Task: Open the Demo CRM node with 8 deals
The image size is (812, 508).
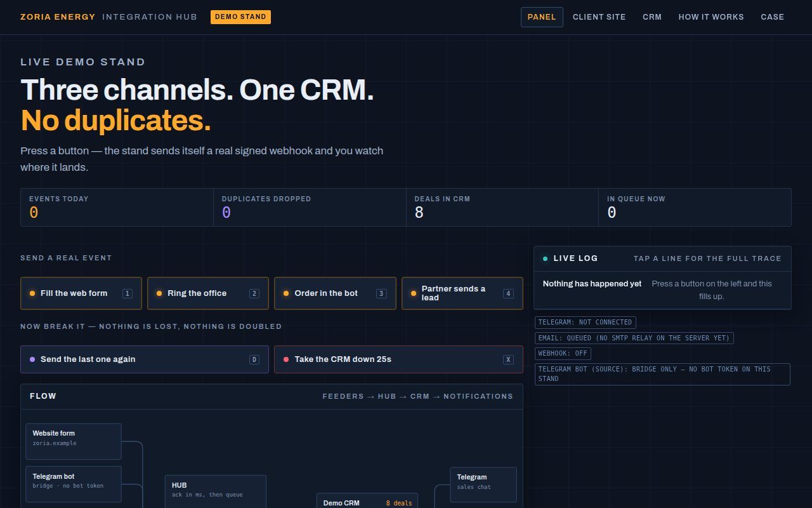Action: (x=367, y=501)
